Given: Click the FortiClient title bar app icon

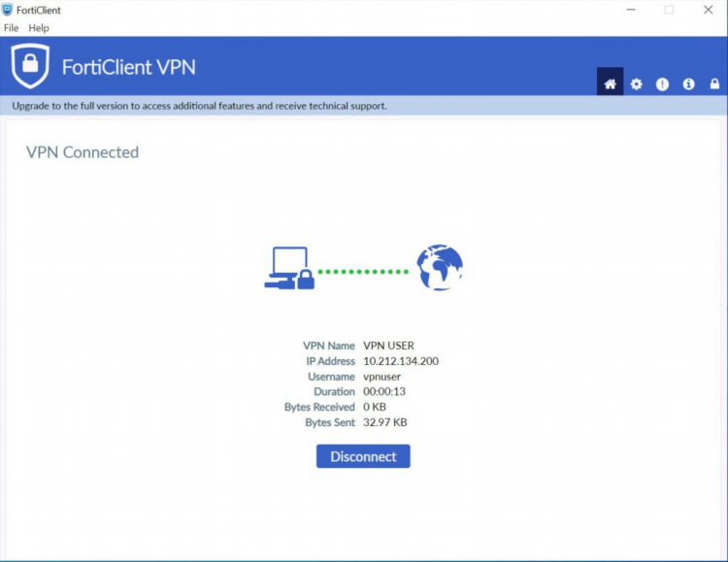Looking at the screenshot, I should [x=7, y=10].
